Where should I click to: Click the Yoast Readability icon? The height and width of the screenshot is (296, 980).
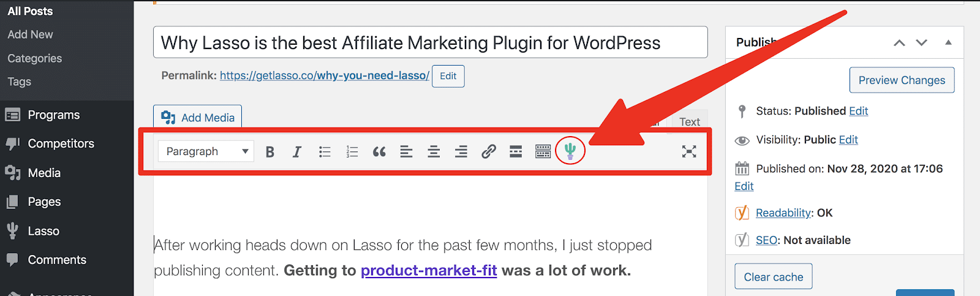742,213
